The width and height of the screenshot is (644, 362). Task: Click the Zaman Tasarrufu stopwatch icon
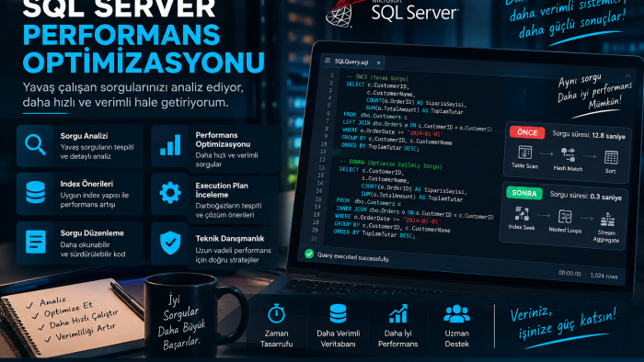[x=276, y=313]
